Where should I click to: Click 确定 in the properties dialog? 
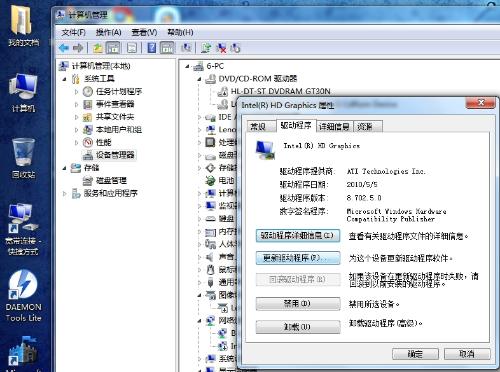tap(415, 354)
